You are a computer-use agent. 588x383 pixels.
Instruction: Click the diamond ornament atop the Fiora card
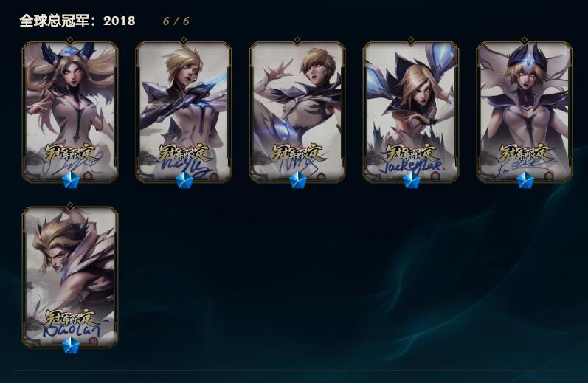tap(184, 40)
